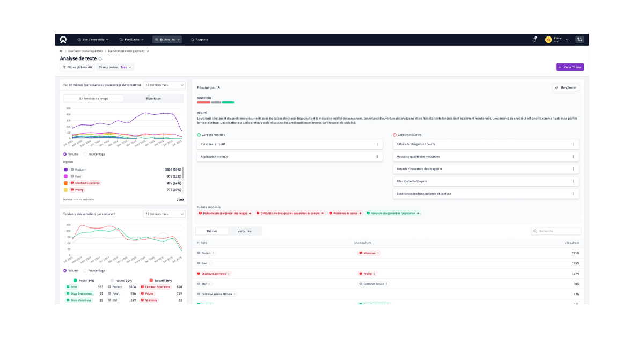Add suggested theme Temps de chargement de l'application
The image size is (644, 338).
[418, 213]
